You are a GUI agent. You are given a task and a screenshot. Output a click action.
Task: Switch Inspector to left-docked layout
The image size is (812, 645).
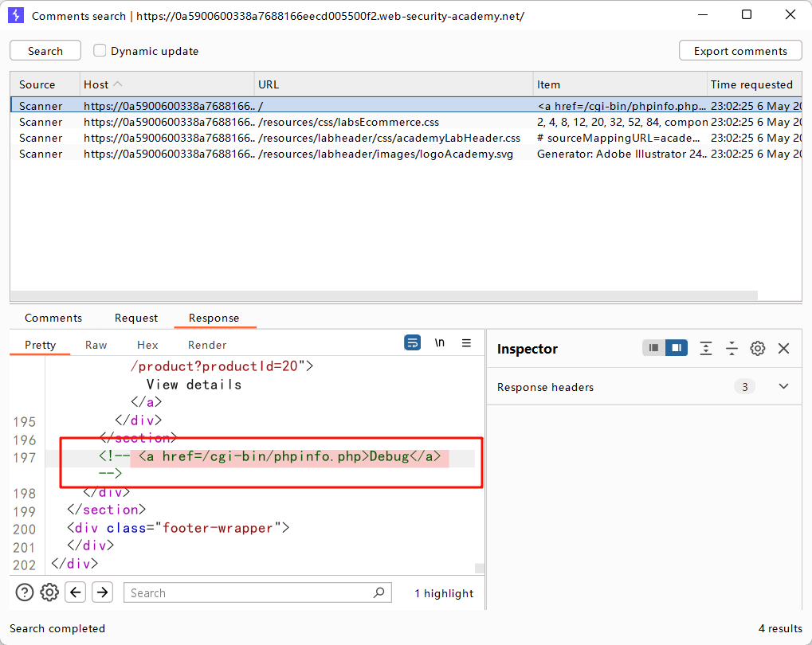click(654, 349)
